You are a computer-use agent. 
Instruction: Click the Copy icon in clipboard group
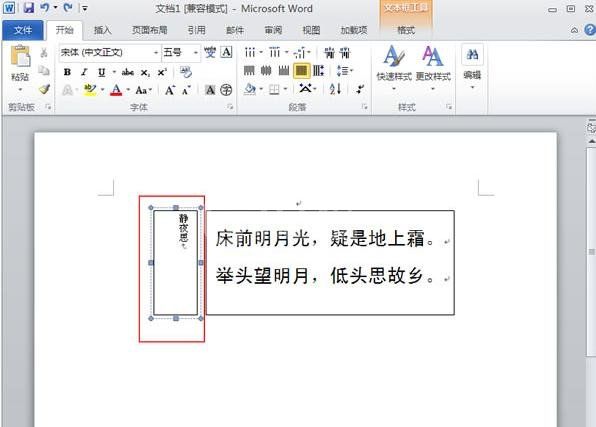(44, 70)
